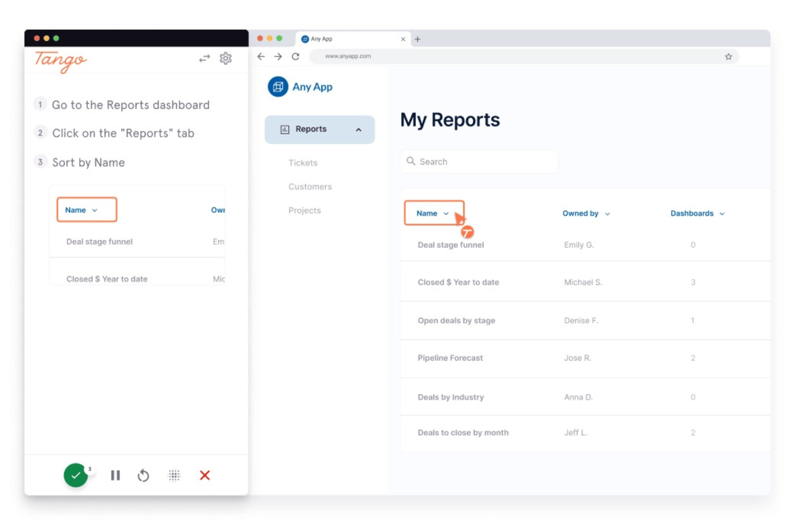Click Name dropdown in Tango step preview
Viewport: 798px width, 532px height.
click(x=87, y=210)
